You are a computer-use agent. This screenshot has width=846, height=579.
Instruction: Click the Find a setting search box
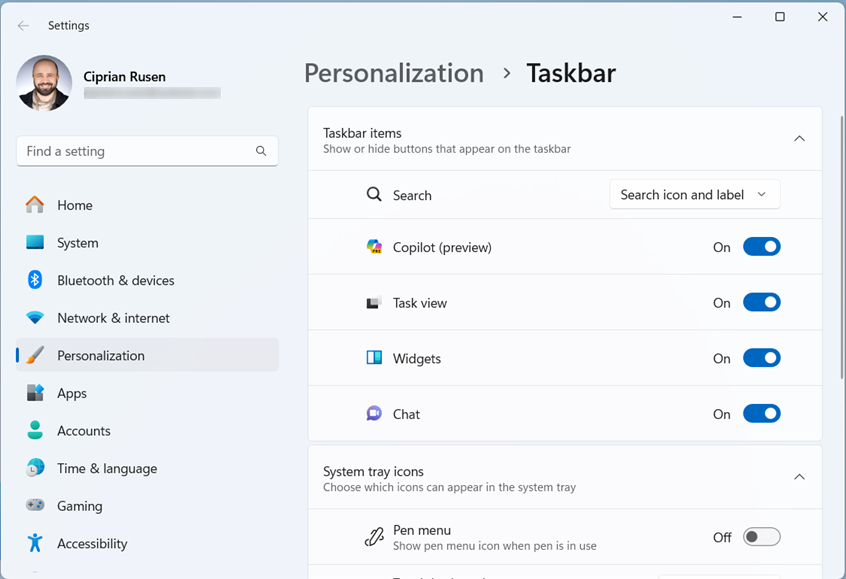[147, 151]
